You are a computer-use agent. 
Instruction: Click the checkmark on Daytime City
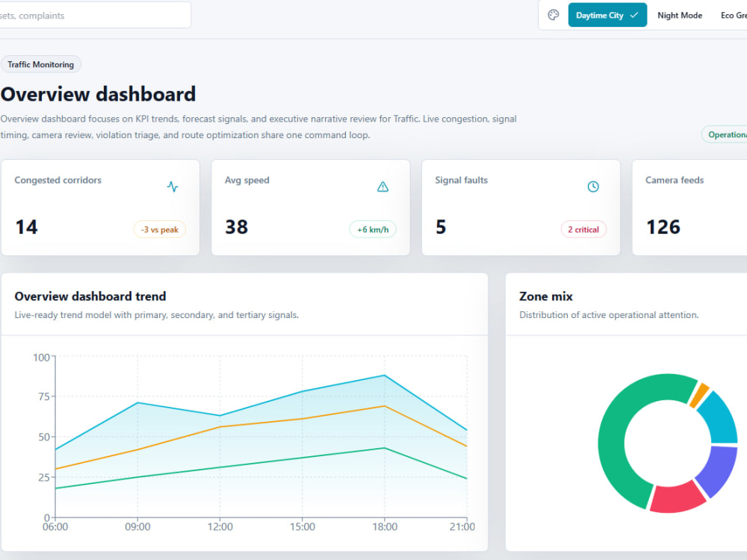point(634,15)
